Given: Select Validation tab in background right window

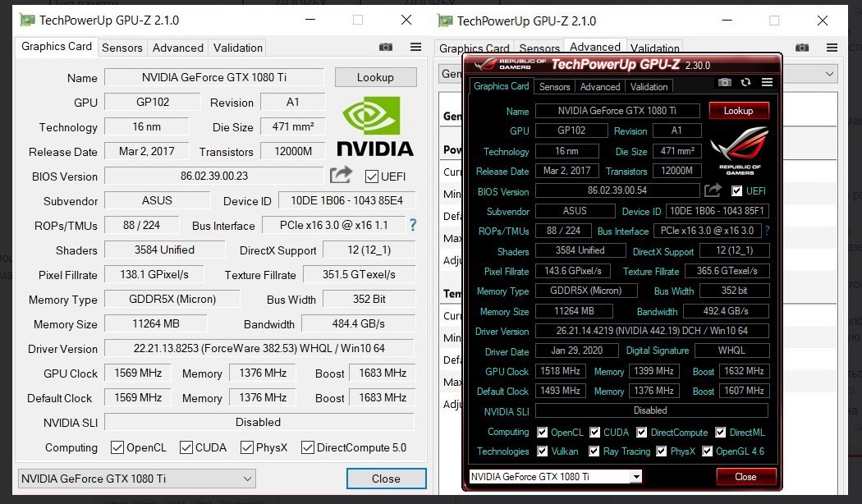Looking at the screenshot, I should click(655, 48).
